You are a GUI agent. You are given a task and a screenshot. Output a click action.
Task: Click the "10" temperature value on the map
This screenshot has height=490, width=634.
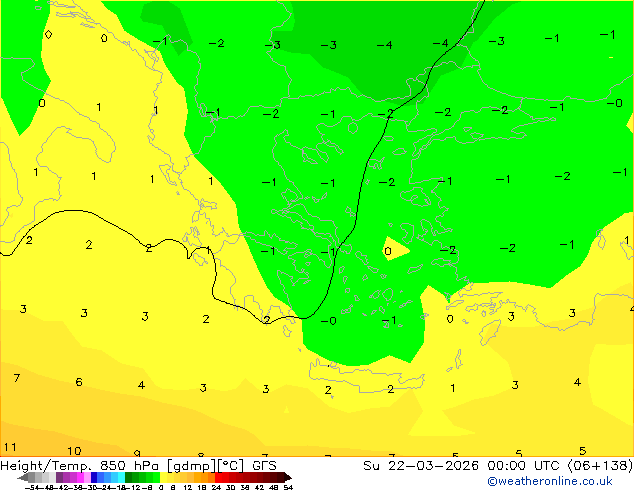pyautogui.click(x=74, y=451)
